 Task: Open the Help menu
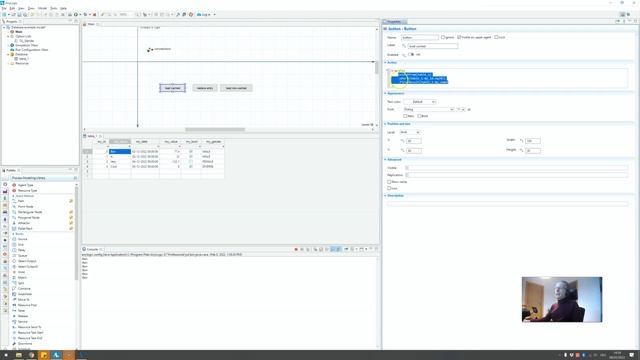coord(63,8)
